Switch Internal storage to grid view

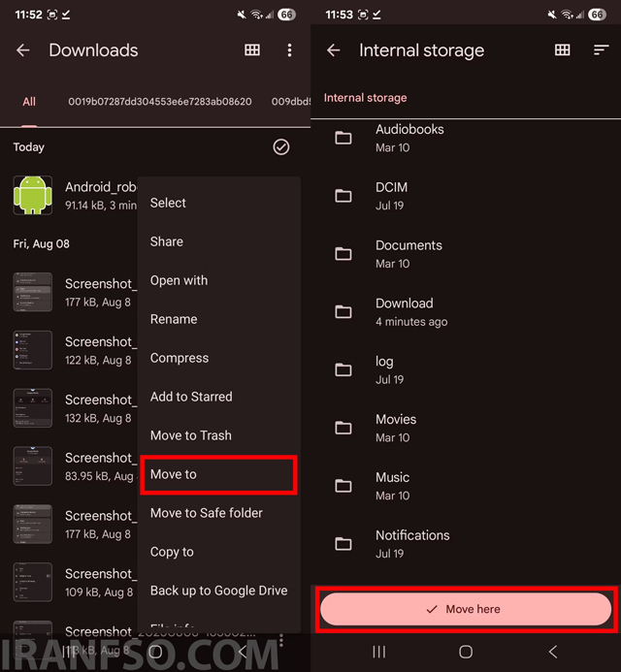(562, 50)
